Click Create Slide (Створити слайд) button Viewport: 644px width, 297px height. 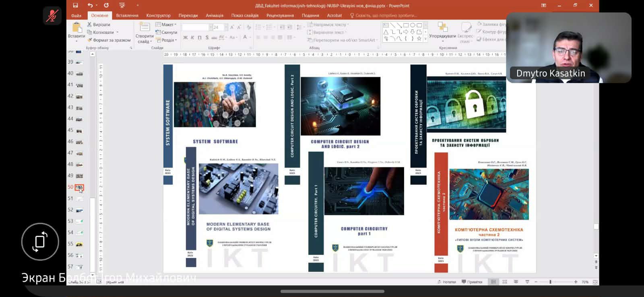(x=144, y=32)
